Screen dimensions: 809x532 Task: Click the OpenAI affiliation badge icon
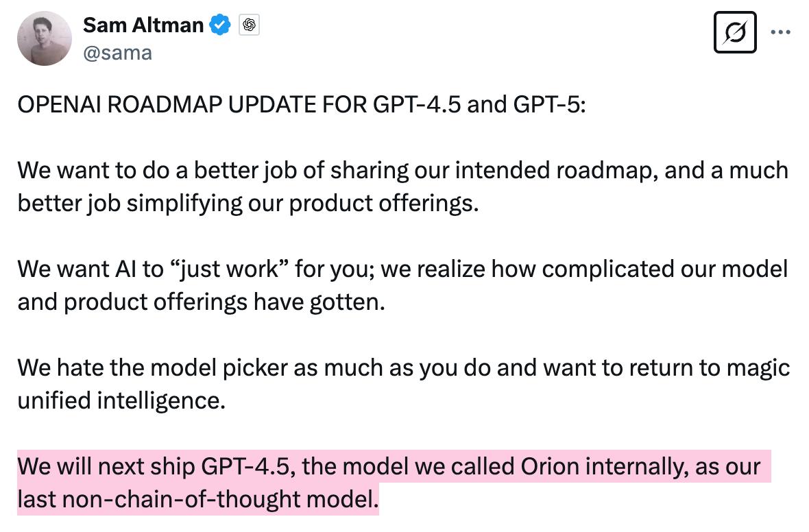tap(249, 25)
